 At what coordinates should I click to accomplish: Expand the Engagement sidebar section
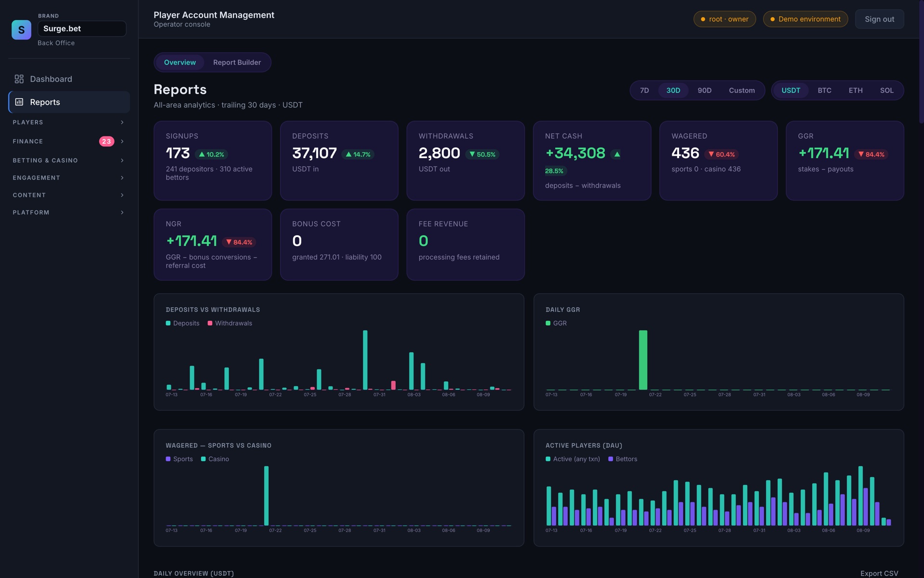point(69,178)
